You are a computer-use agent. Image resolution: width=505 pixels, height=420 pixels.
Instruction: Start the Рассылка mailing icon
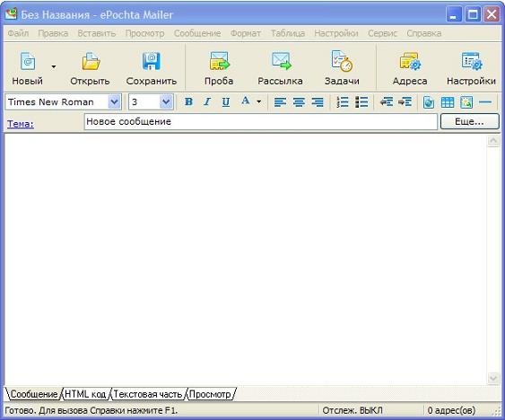tap(281, 61)
